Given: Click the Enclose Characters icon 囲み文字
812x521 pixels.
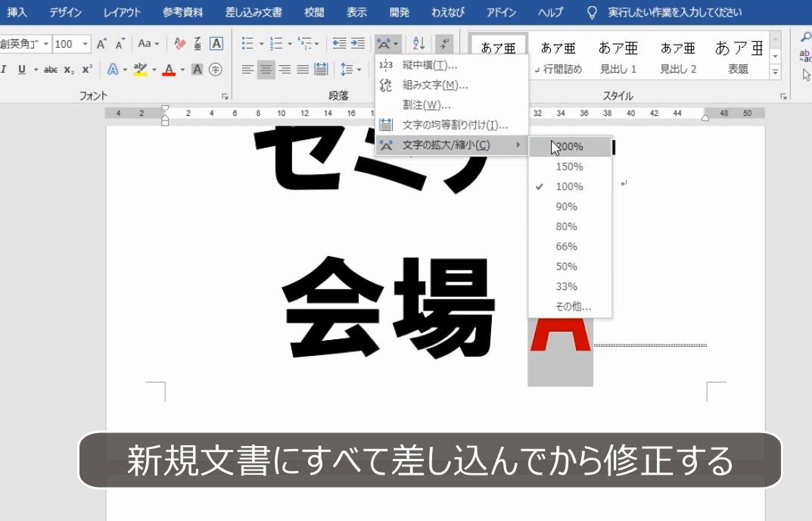Looking at the screenshot, I should pos(216,69).
